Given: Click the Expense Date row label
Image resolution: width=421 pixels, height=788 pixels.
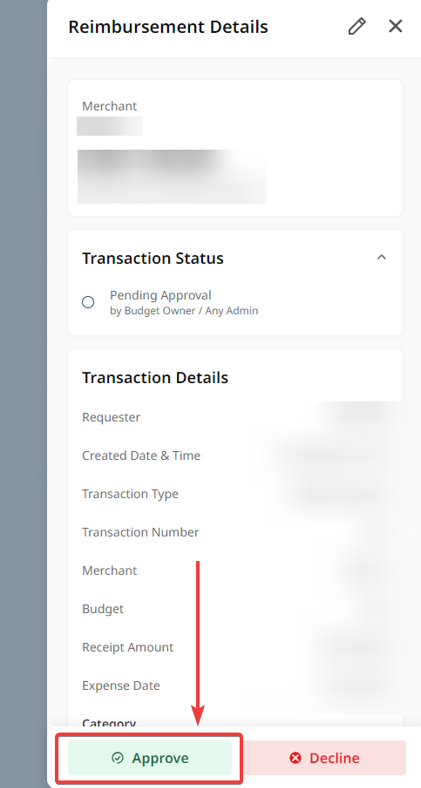Looking at the screenshot, I should click(x=121, y=685).
